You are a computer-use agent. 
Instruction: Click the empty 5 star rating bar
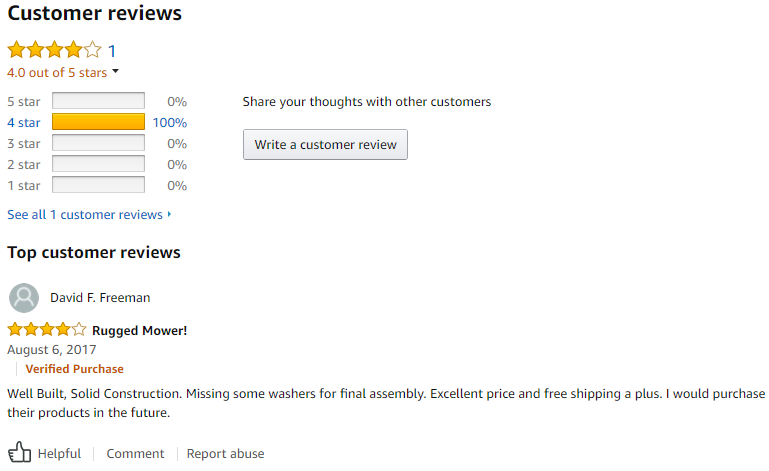click(x=98, y=101)
